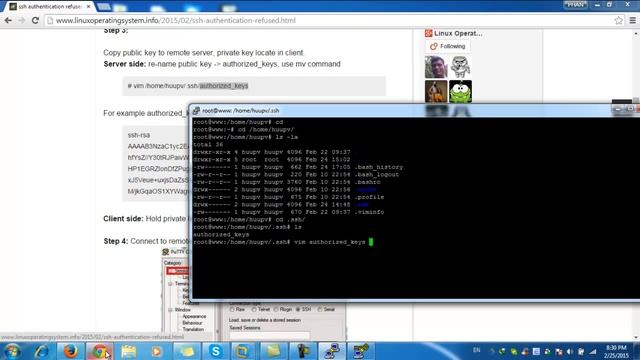The height and width of the screenshot is (360, 640).
Task: Open a new Chrome tab
Action: click(104, 7)
